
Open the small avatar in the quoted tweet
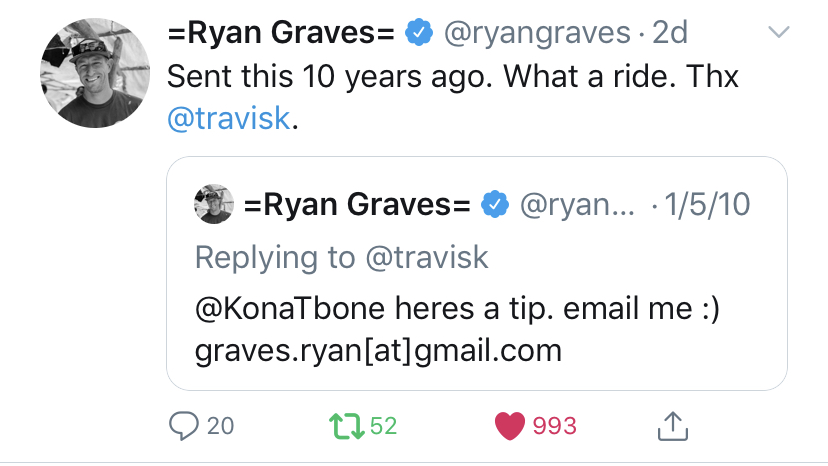tap(213, 205)
